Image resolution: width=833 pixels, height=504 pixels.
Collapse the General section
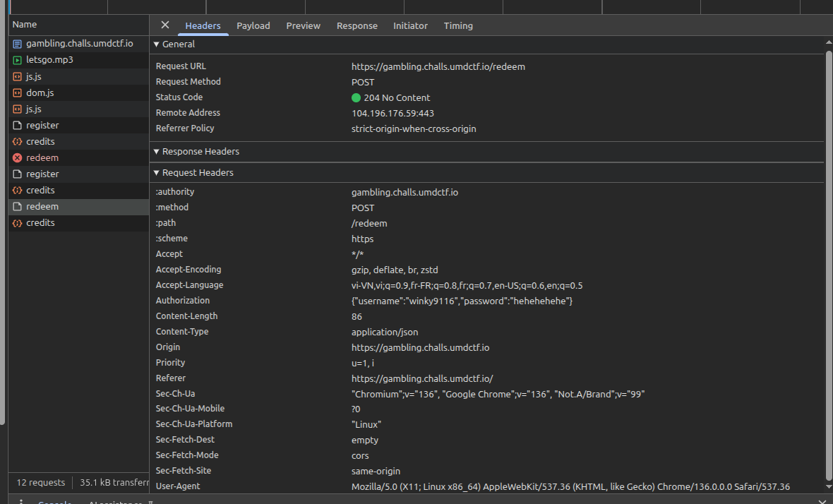tap(157, 44)
